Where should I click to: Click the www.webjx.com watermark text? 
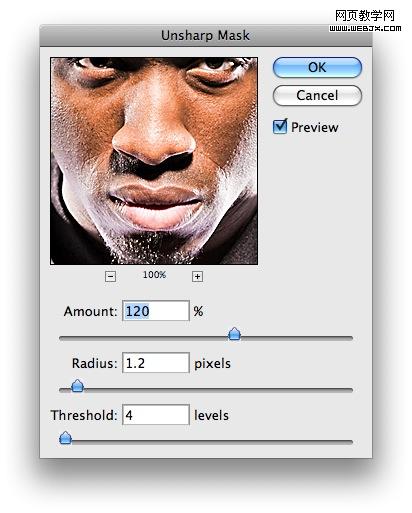click(x=365, y=28)
